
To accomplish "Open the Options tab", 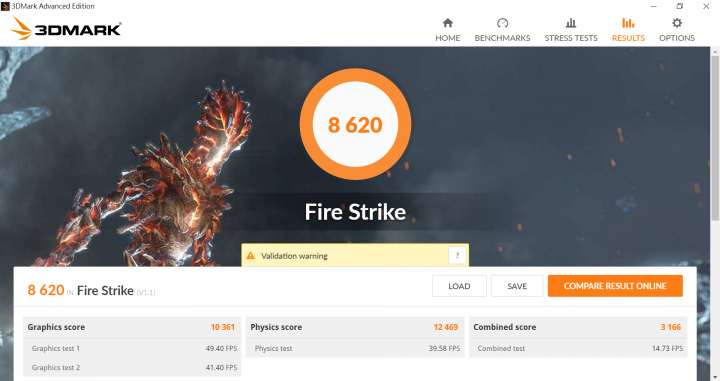I will (x=676, y=30).
